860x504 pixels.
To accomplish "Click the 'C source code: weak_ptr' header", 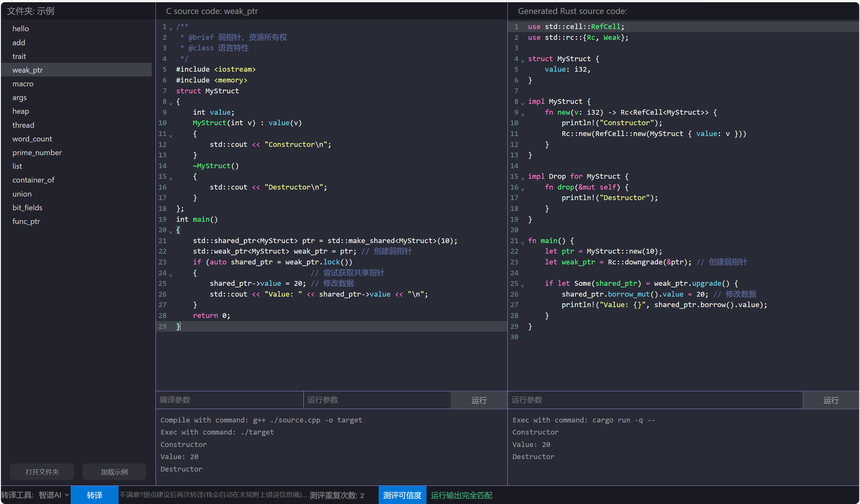I will tap(212, 11).
